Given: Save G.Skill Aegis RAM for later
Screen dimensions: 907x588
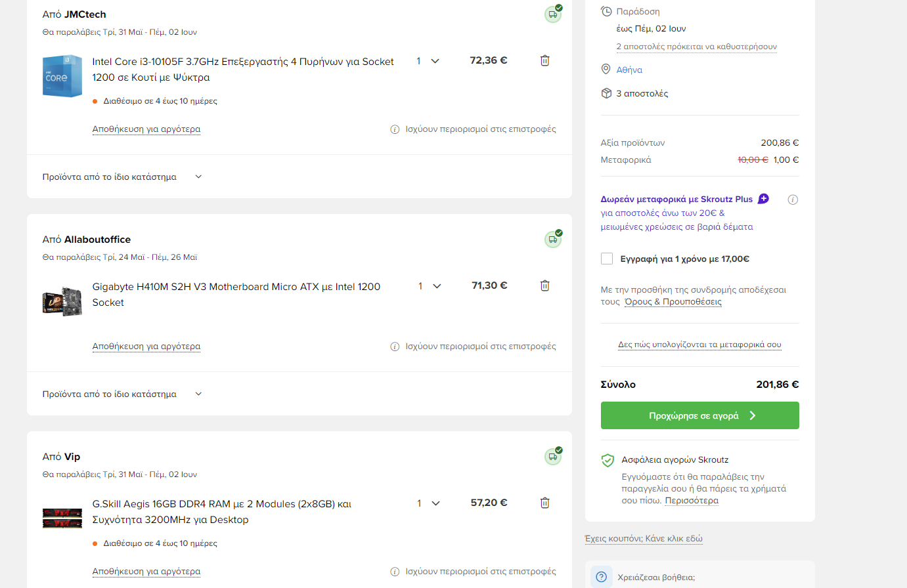Looking at the screenshot, I should [146, 572].
